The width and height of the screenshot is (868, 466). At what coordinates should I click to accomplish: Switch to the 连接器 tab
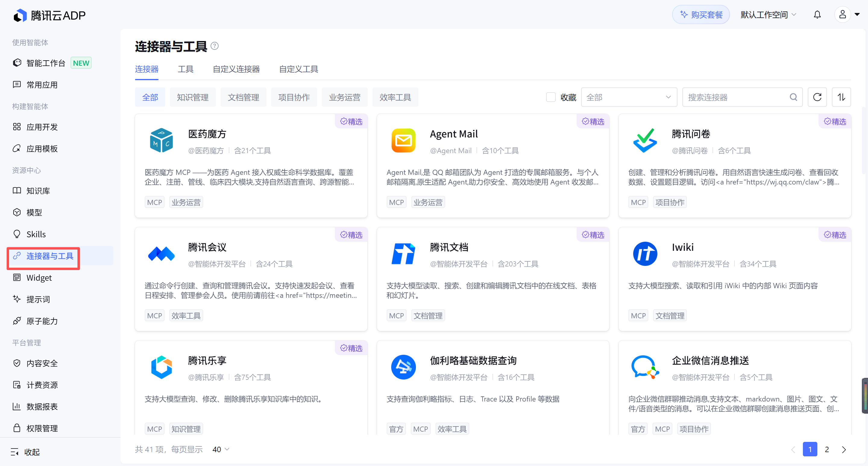146,69
